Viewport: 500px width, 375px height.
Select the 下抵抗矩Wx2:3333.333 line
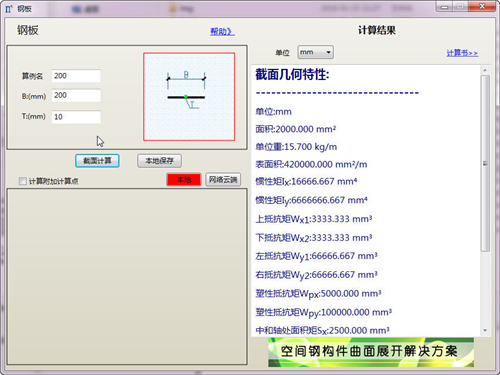pyautogui.click(x=314, y=238)
